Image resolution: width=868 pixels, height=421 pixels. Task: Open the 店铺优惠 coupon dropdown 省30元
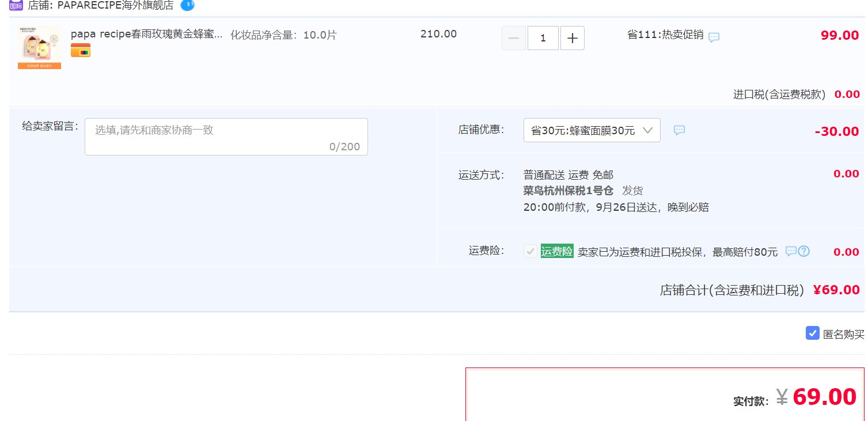(592, 130)
